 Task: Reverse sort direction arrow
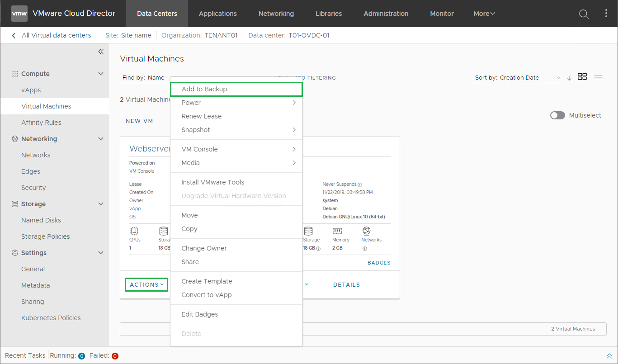click(569, 78)
